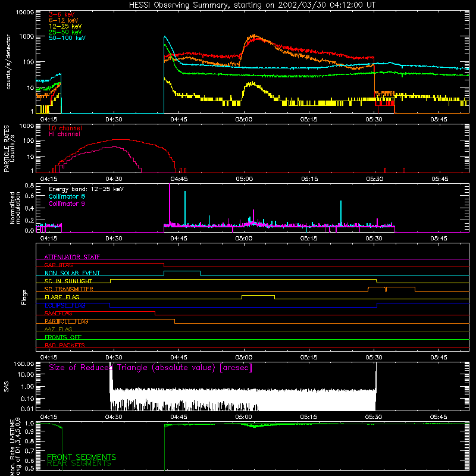476x476 pixels.
Task: Click the 05:15 tick of the SAS plot
Action: (x=309, y=417)
